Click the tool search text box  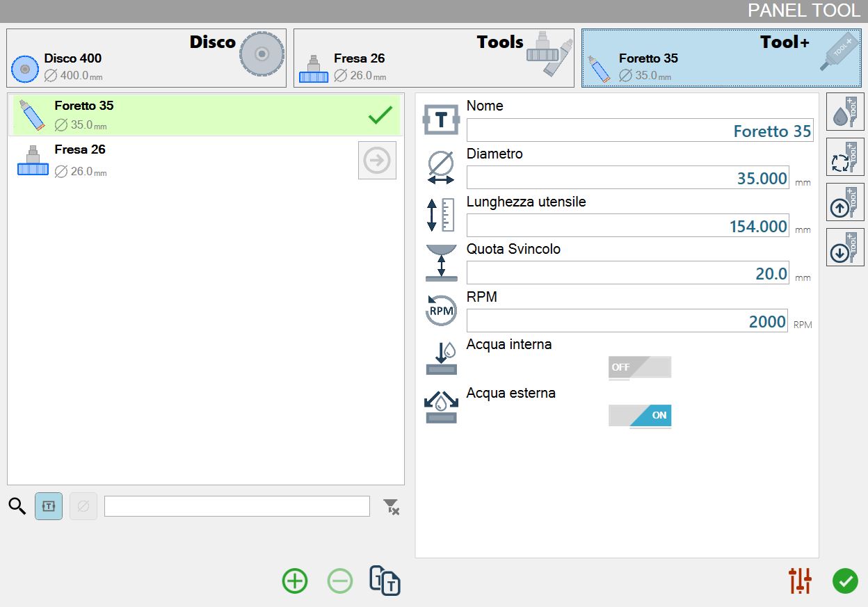(237, 506)
